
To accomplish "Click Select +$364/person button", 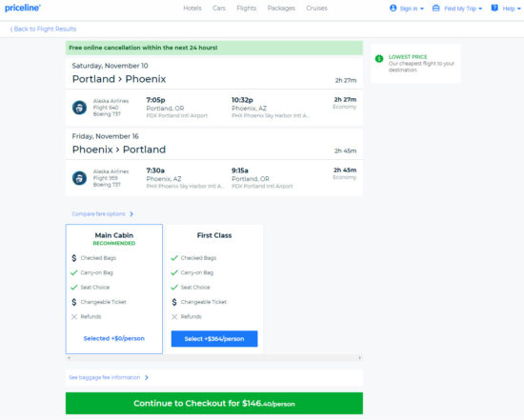I will click(214, 339).
